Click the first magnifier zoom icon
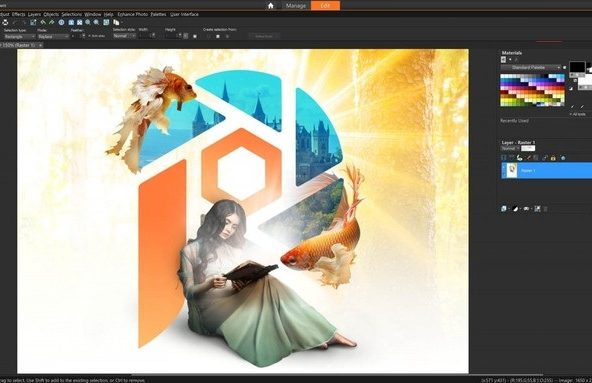The height and width of the screenshot is (383, 592). 88,23
